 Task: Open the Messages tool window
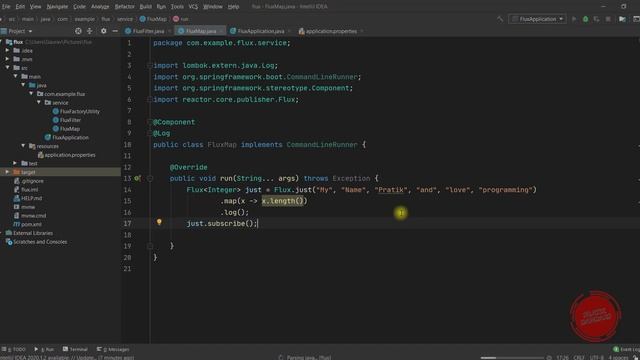pyautogui.click(x=113, y=349)
